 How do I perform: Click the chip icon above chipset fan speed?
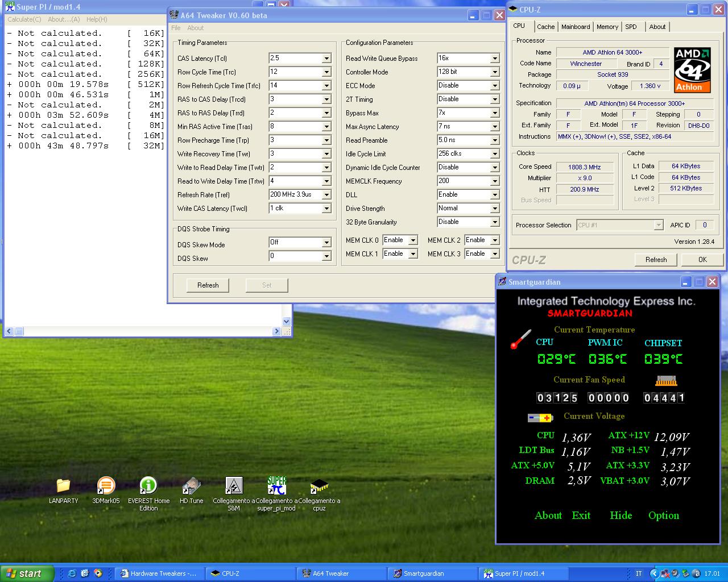click(666, 380)
